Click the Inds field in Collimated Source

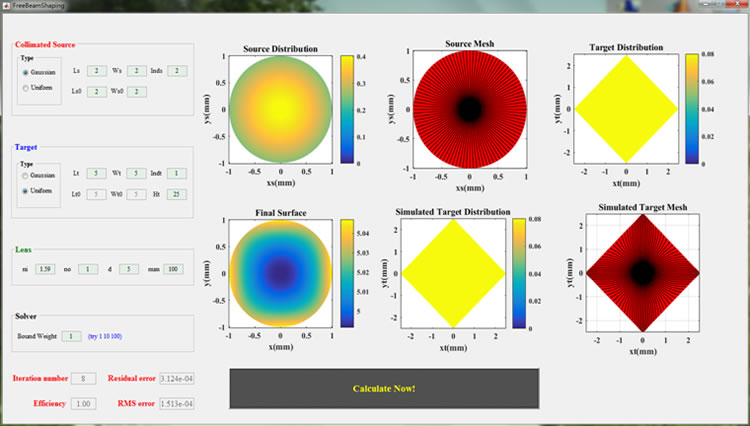(x=177, y=71)
